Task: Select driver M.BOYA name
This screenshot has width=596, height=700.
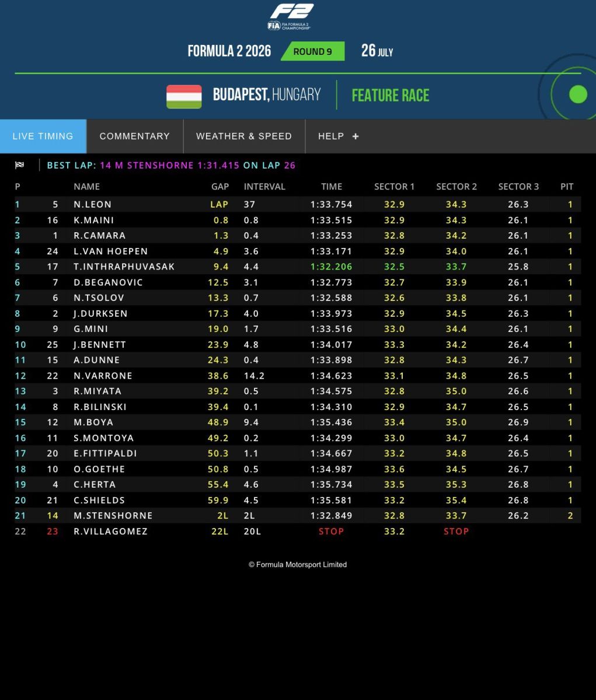Action: coord(93,422)
